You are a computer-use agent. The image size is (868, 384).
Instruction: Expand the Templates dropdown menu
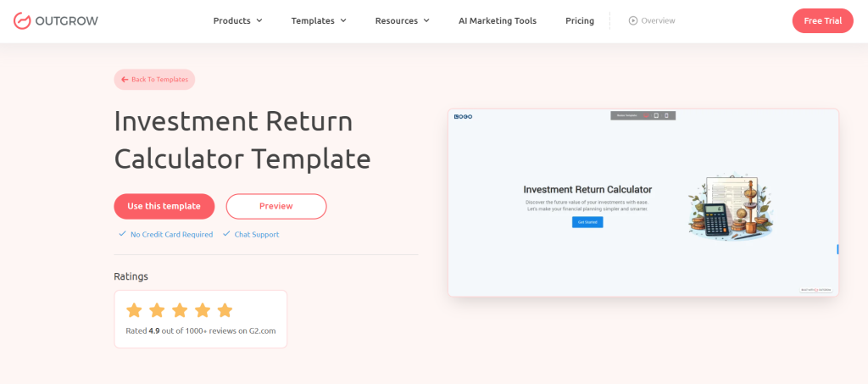tap(319, 21)
